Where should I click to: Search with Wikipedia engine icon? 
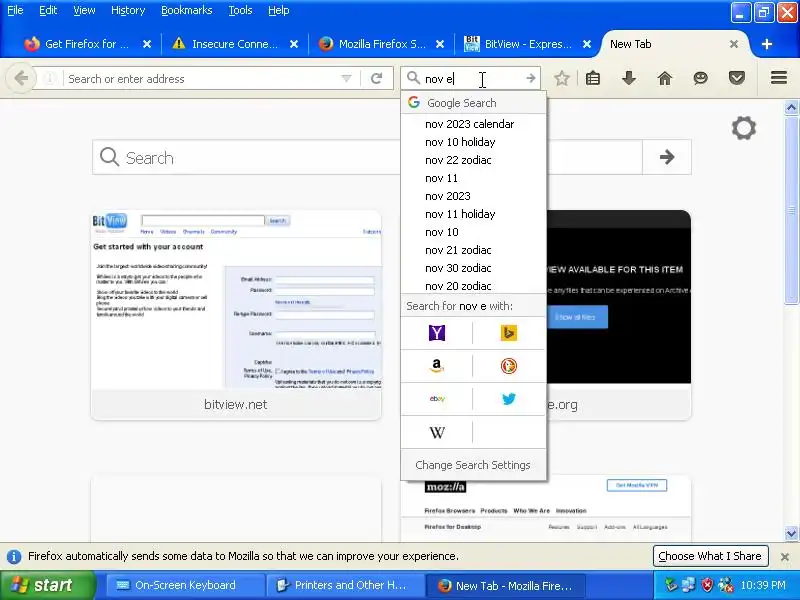pos(437,433)
